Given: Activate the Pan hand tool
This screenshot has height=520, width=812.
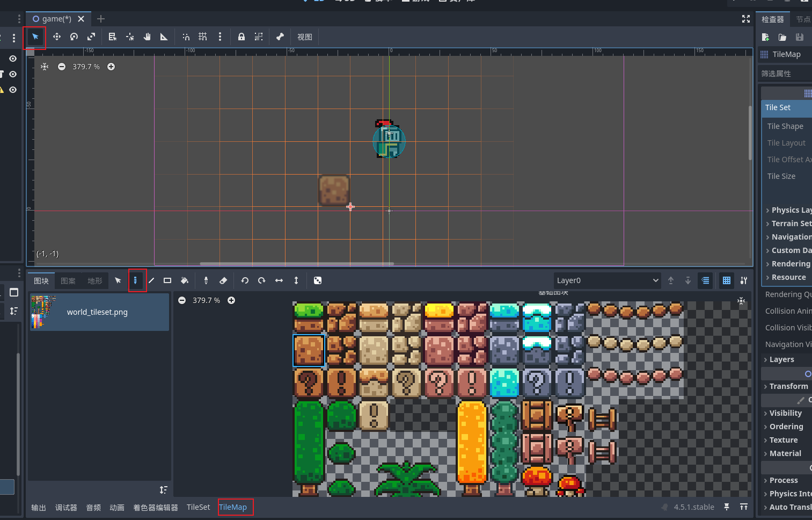Looking at the screenshot, I should [147, 37].
